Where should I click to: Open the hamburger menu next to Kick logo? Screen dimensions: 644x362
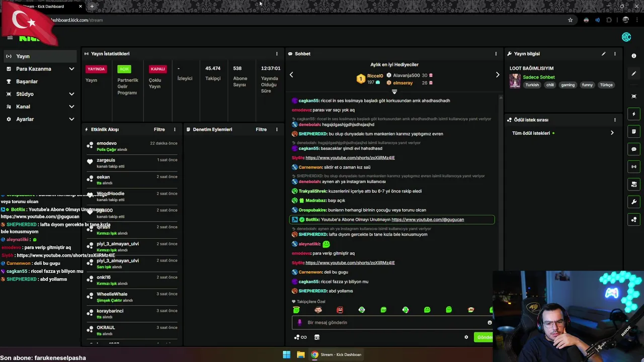pyautogui.click(x=10, y=38)
